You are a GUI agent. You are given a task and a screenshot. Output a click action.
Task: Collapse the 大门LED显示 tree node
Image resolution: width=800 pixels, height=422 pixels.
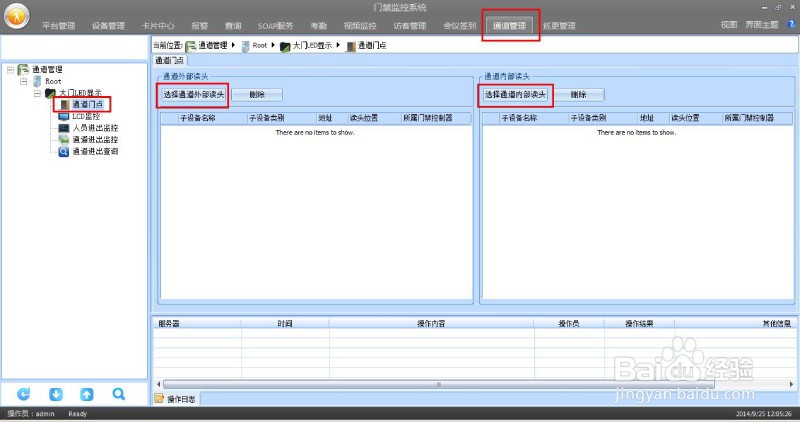[x=37, y=93]
